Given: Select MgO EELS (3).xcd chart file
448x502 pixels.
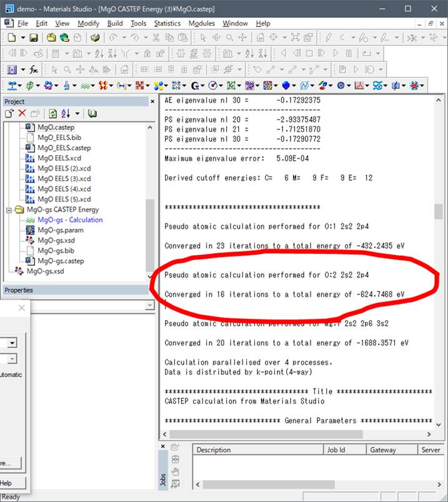Looking at the screenshot, I should (64, 179).
